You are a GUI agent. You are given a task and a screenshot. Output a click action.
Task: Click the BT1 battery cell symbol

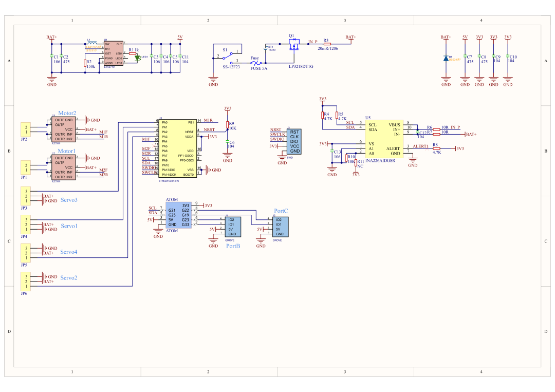click(x=266, y=47)
